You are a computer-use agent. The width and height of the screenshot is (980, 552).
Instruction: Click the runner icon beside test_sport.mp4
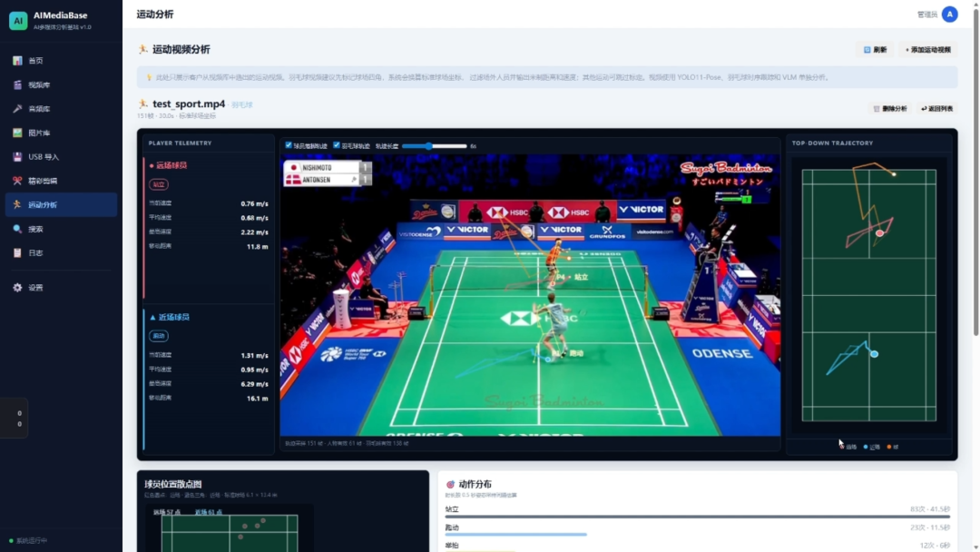click(x=143, y=103)
